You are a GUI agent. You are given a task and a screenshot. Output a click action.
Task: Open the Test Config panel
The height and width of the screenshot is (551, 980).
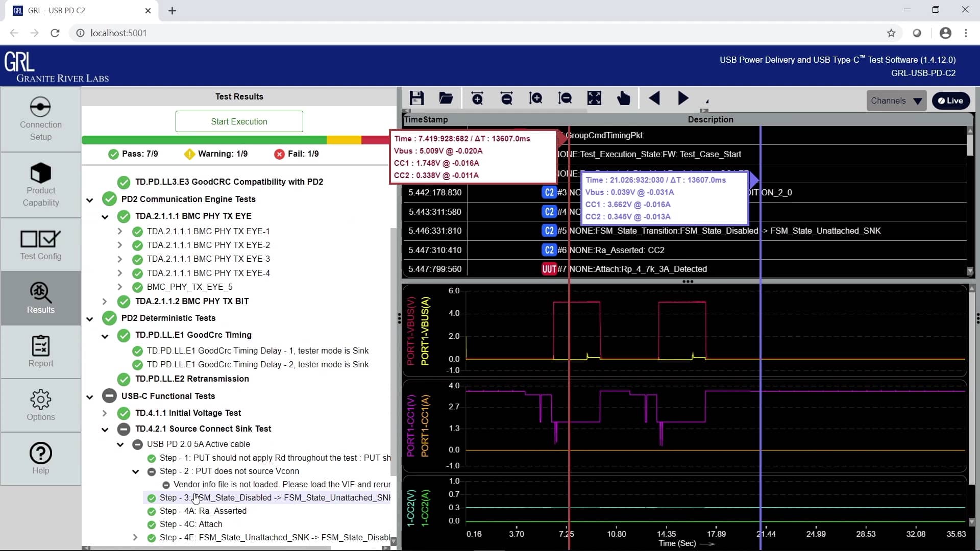[x=40, y=245]
